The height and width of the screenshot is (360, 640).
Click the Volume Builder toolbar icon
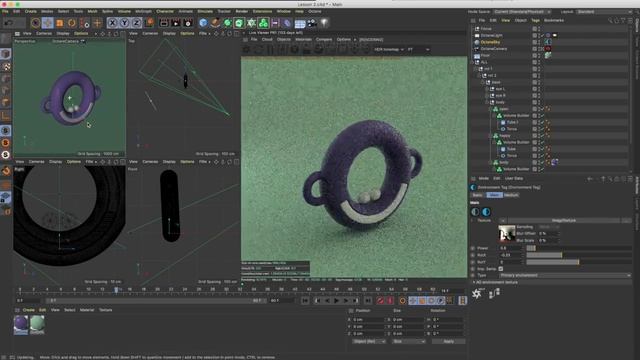click(263, 23)
